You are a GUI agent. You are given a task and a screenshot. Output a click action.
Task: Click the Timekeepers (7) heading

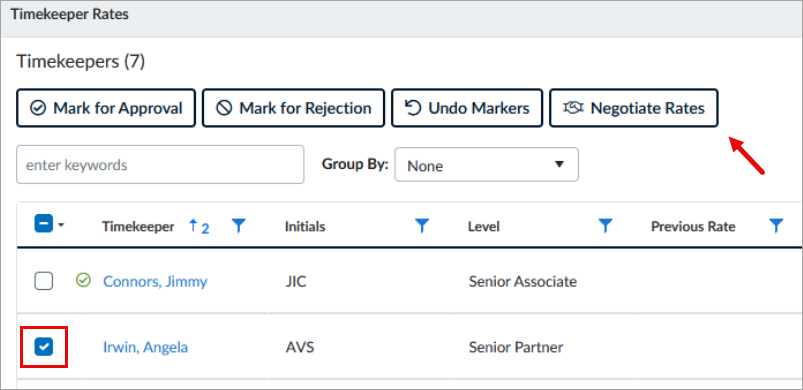[81, 62]
